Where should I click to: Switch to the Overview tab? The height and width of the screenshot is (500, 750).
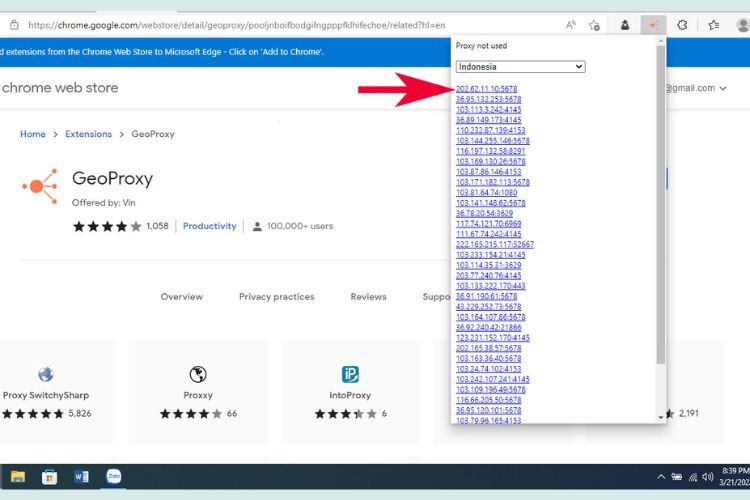click(x=182, y=297)
